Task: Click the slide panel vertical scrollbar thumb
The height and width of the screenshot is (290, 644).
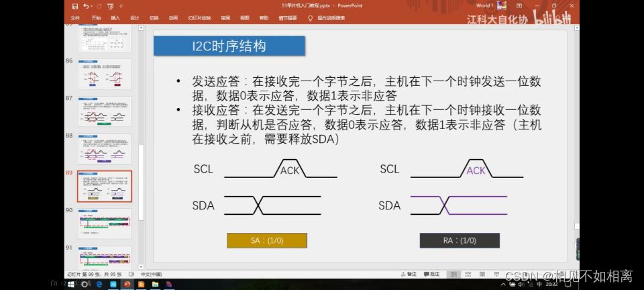Action: 142,183
